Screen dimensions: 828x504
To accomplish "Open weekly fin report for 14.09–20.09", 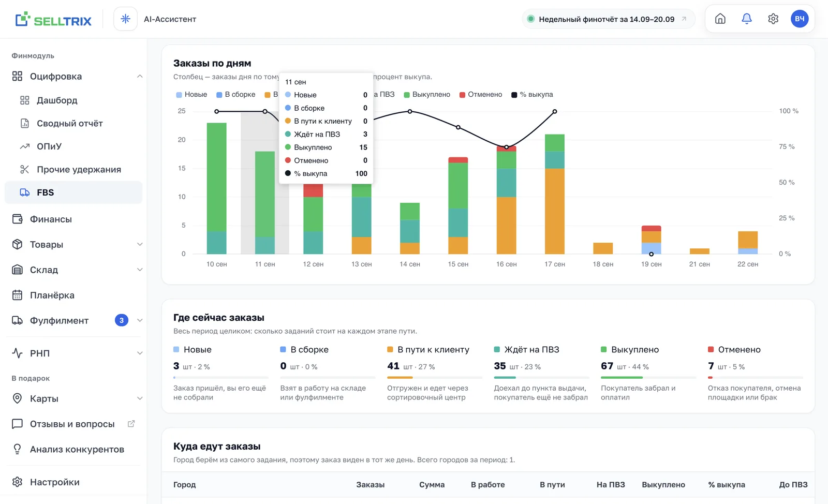I will tap(608, 19).
